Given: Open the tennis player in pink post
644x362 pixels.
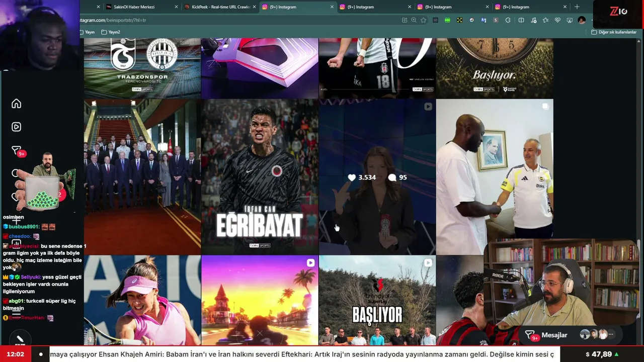Looking at the screenshot, I should (x=142, y=301).
